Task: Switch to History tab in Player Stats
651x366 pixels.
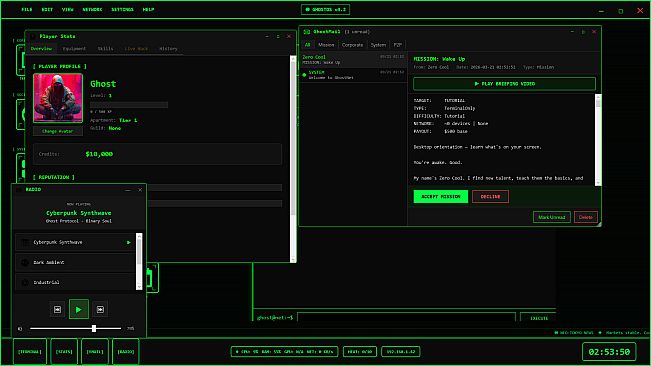Action: pyautogui.click(x=168, y=49)
